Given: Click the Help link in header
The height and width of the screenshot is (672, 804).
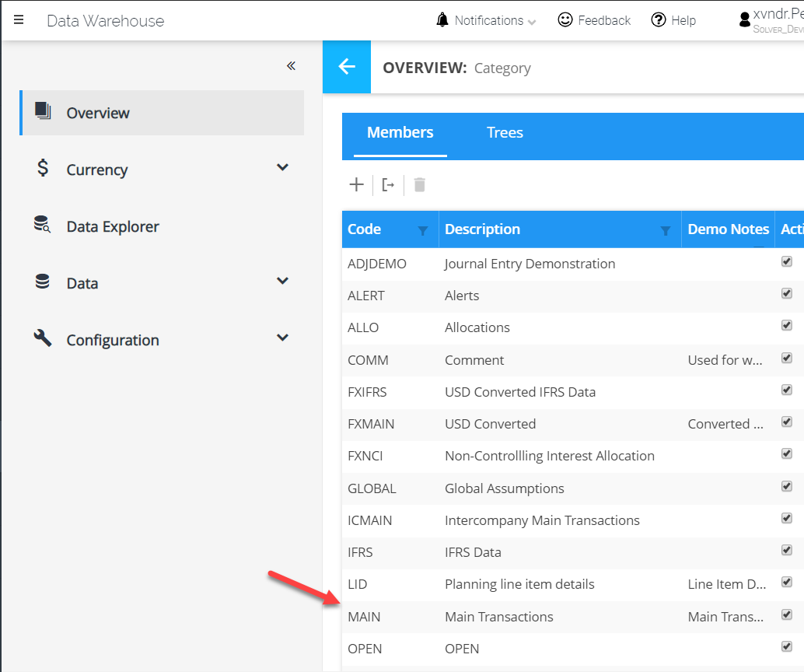Looking at the screenshot, I should point(673,20).
